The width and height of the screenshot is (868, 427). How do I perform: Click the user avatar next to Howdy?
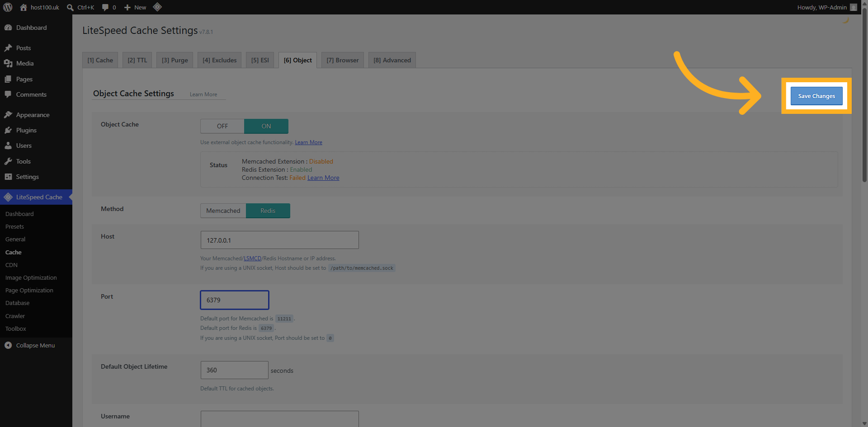point(854,7)
